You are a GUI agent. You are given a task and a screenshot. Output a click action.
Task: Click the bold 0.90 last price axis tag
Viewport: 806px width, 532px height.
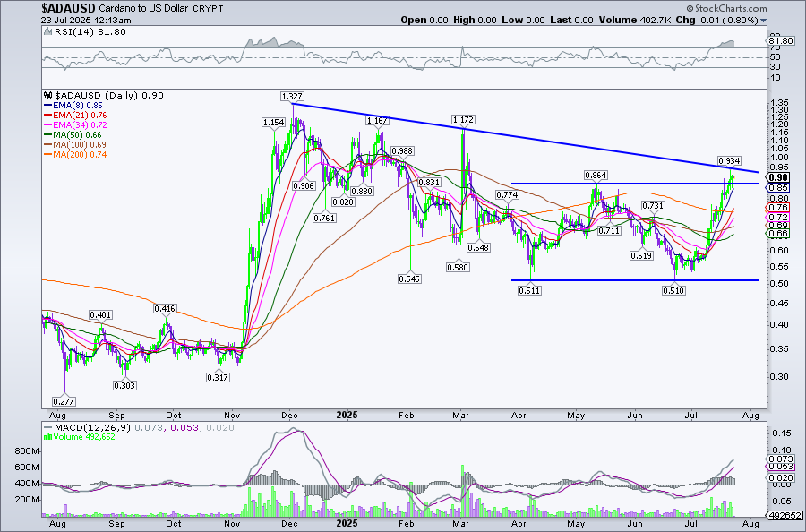[x=779, y=178]
